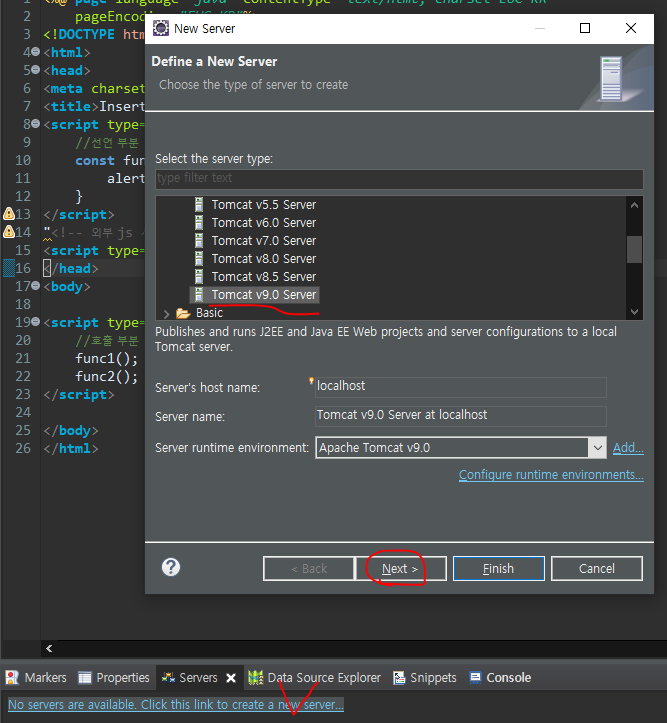667x723 pixels.
Task: Collapse the script fold on line 19
Action: tap(35, 322)
